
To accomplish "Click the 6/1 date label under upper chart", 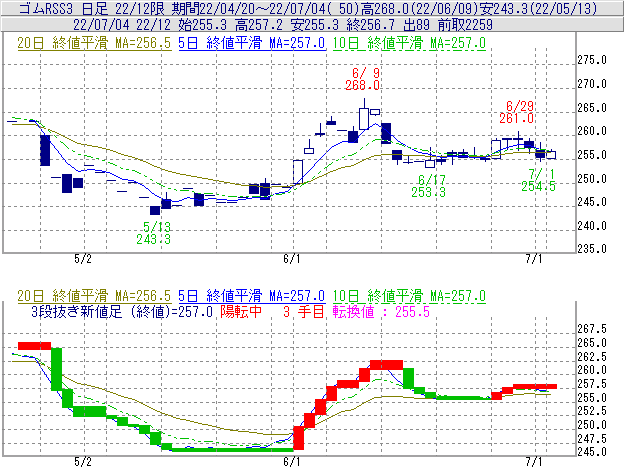I will click(292, 259).
